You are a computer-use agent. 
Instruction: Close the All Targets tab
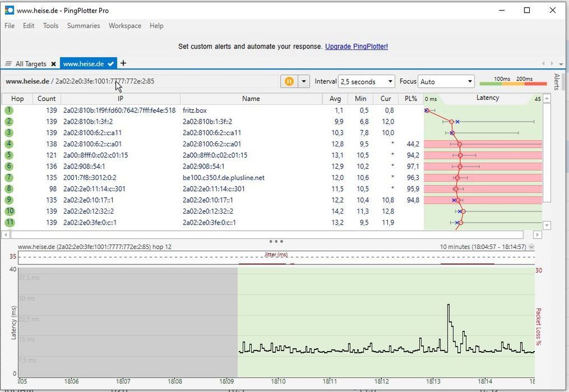tap(54, 64)
